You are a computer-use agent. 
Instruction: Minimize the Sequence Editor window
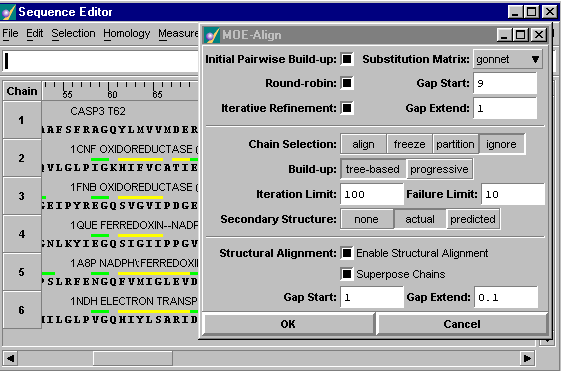point(515,12)
